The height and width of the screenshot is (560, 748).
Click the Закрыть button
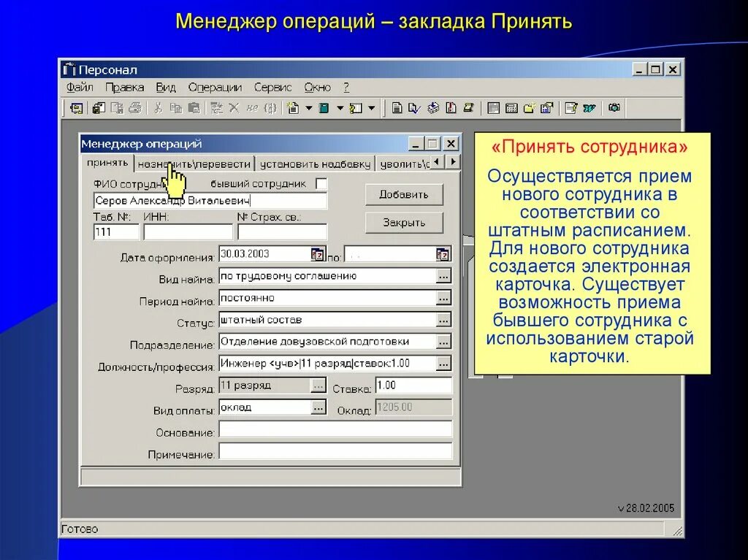tap(404, 223)
